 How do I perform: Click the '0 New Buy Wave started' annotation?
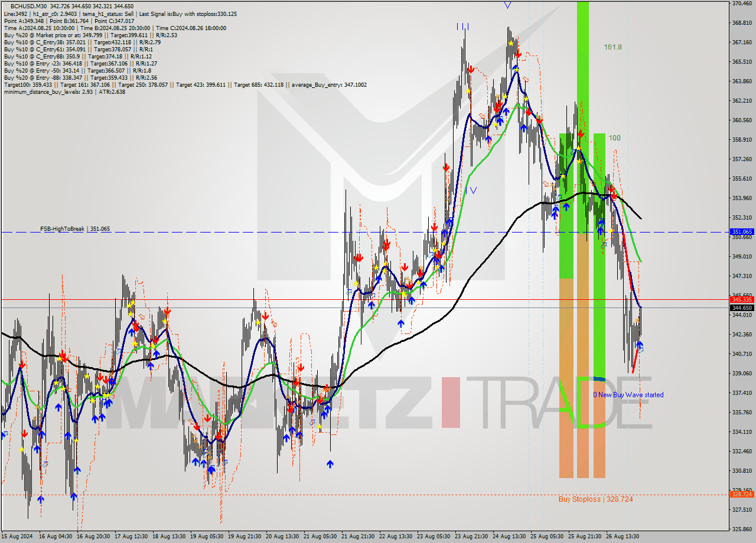pos(628,395)
